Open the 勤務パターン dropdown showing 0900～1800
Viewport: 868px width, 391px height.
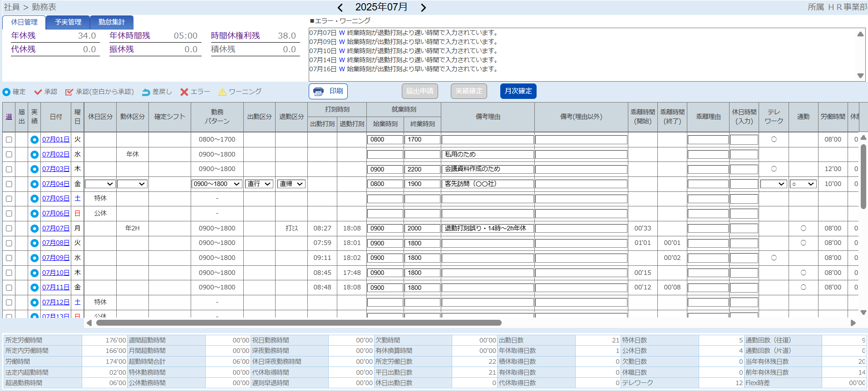click(217, 184)
